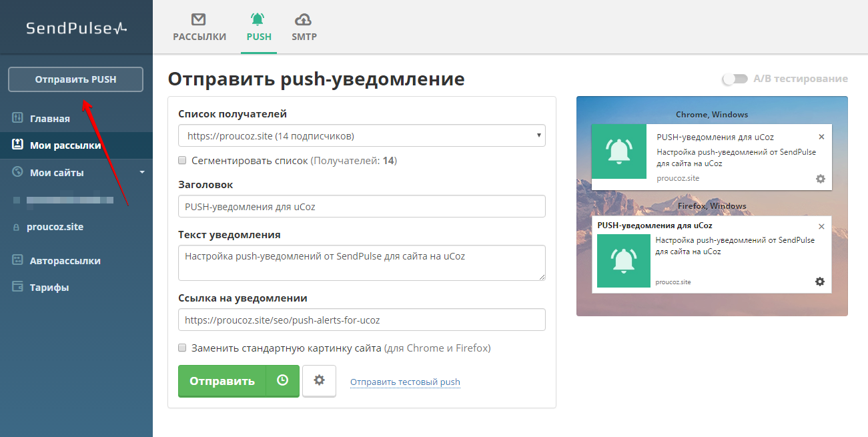Image resolution: width=868 pixels, height=437 pixels.
Task: Click the Тарифы sidebar icon
Action: click(18, 288)
